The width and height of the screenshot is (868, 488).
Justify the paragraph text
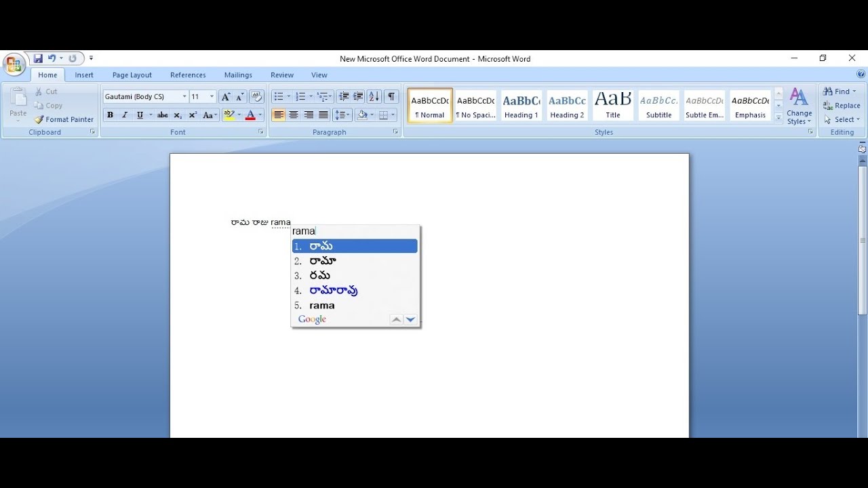pos(323,115)
